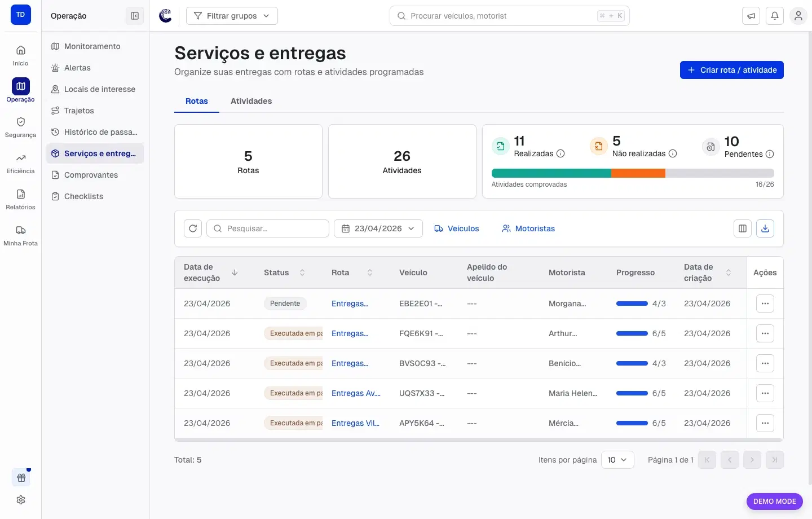Focus the Pesquisar table search field

[268, 228]
